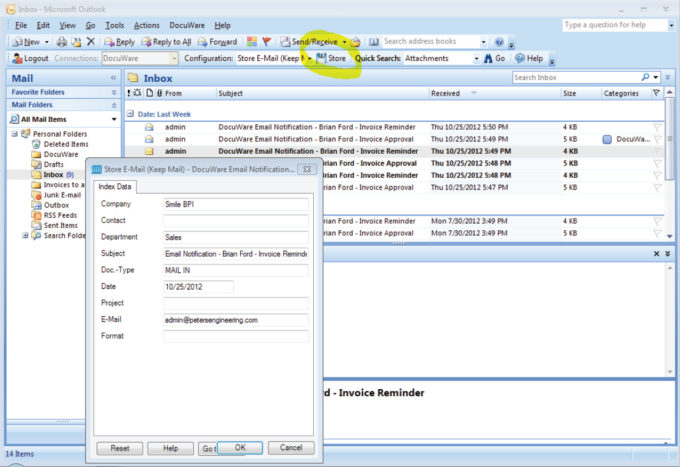Collapse the Personal Folders tree node
Screen dimensions: 680x467
coord(14,134)
